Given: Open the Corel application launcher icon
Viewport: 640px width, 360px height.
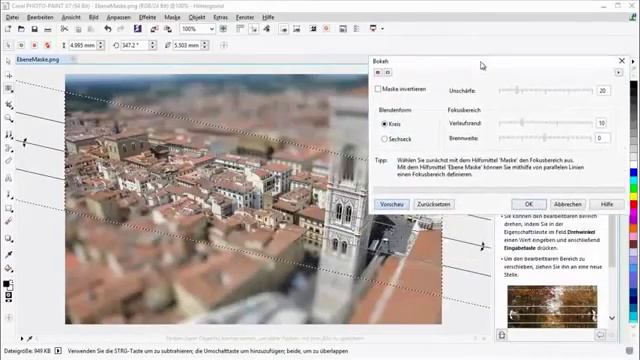Looking at the screenshot, I should 138,29.
